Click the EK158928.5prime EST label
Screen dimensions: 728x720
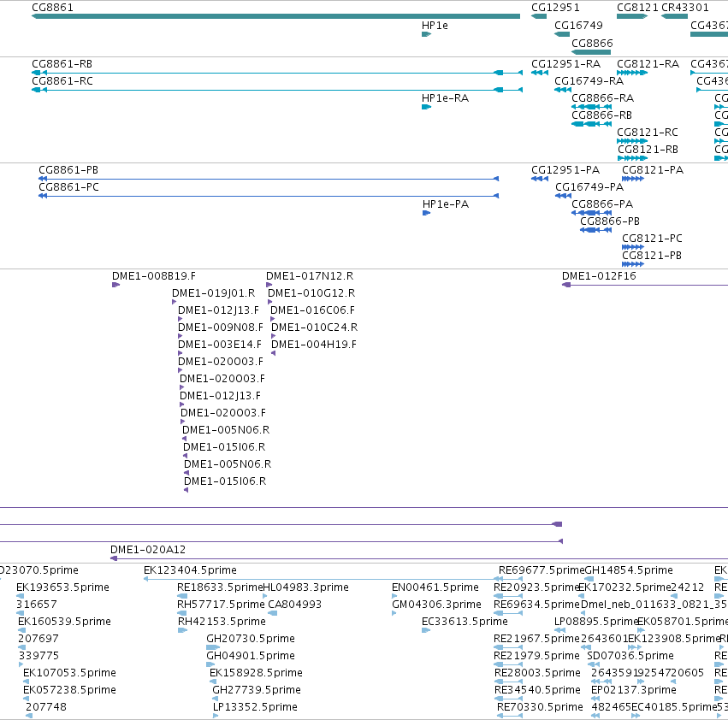[x=256, y=674]
